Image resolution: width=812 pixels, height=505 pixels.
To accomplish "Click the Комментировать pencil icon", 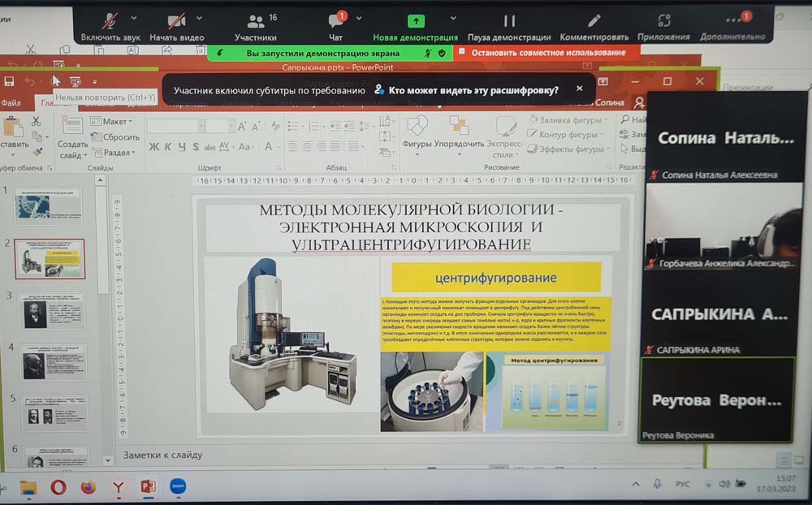I will [x=594, y=22].
